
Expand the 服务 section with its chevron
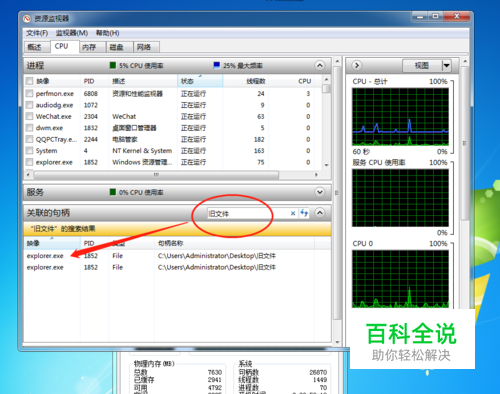click(x=320, y=192)
